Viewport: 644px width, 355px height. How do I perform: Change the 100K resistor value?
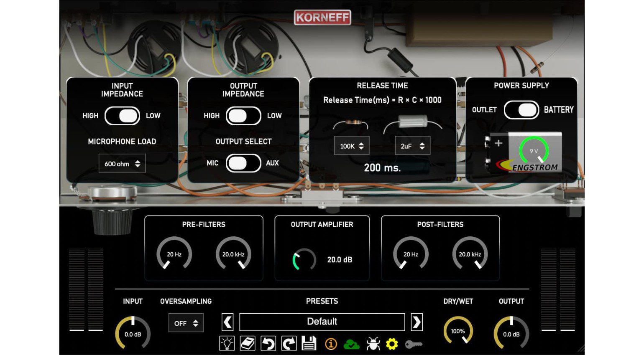pos(352,146)
